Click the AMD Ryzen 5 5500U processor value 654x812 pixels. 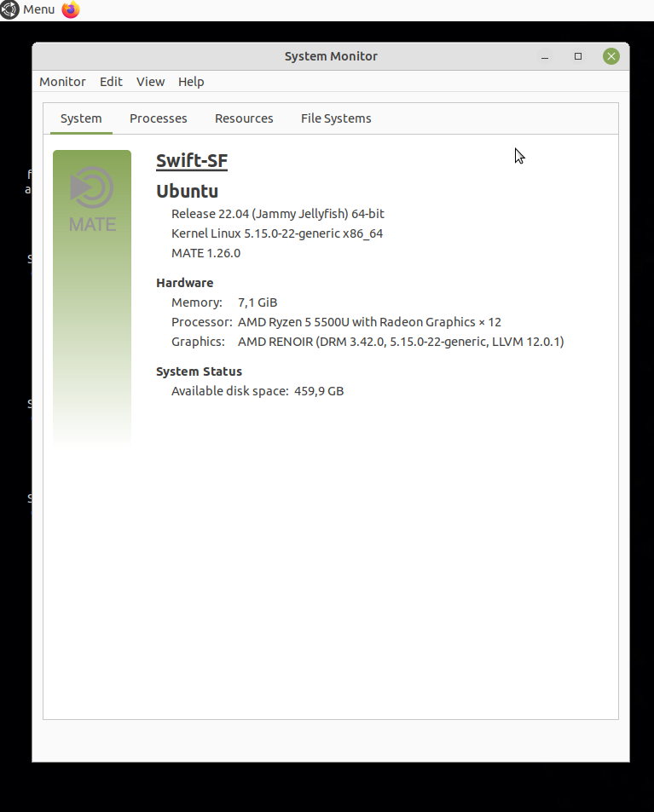(369, 322)
